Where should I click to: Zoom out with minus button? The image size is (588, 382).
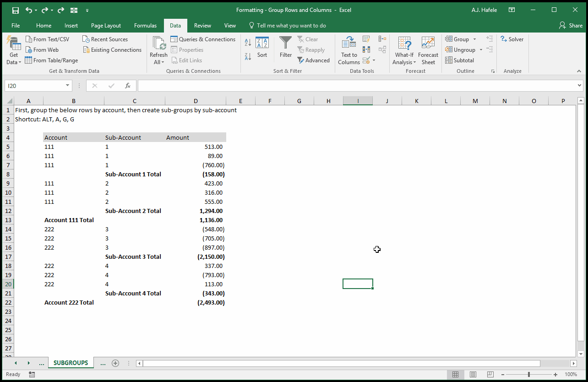(502, 374)
